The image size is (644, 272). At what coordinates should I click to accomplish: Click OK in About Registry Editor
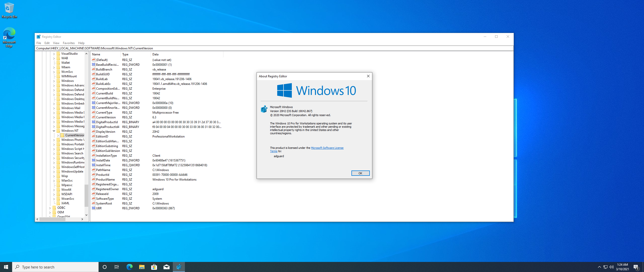pyautogui.click(x=360, y=173)
